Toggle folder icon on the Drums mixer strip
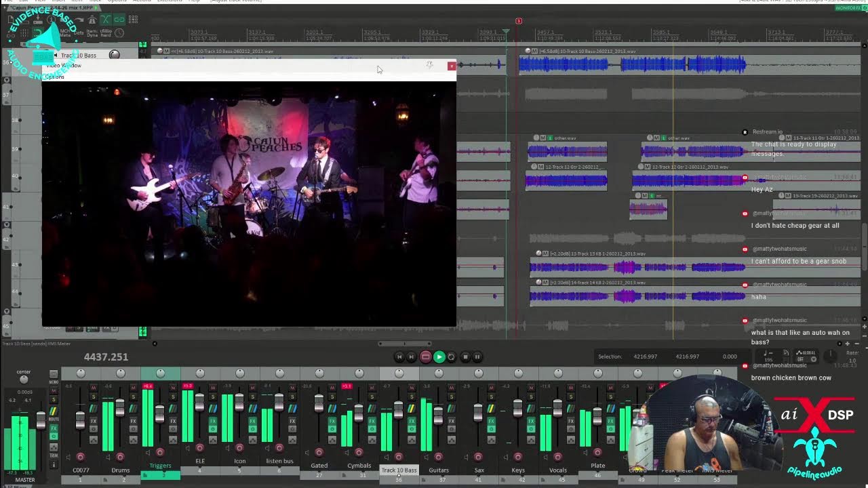This screenshot has width=868, height=488. [105, 480]
